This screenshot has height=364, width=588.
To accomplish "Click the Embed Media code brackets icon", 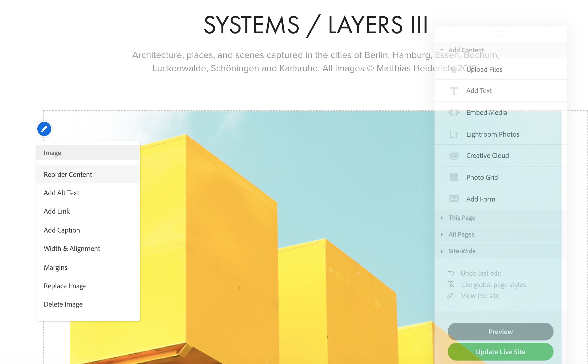I will pyautogui.click(x=454, y=113).
